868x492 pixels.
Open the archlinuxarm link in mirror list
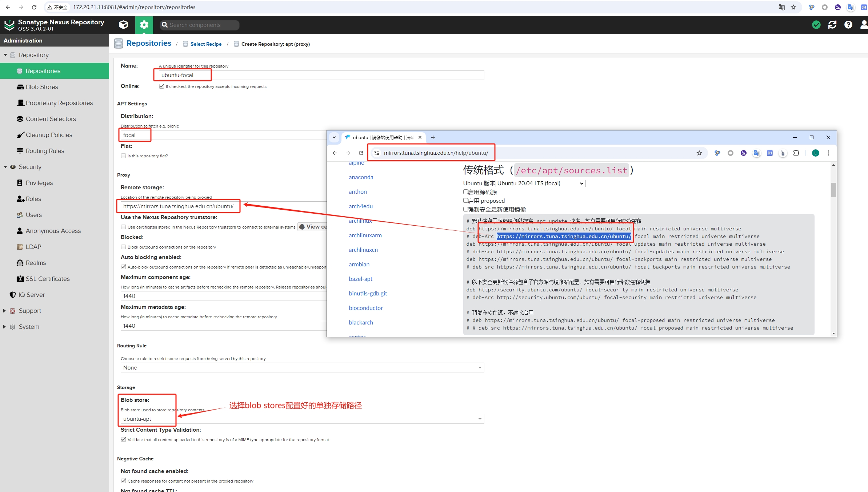point(365,235)
